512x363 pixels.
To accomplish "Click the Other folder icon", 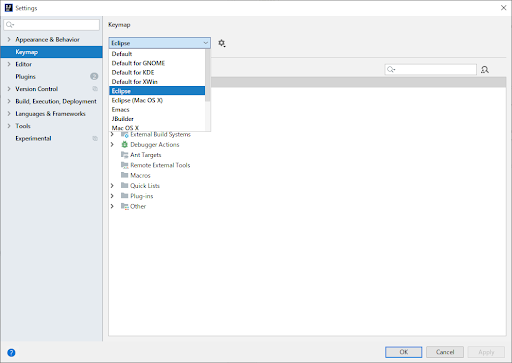I will pos(125,206).
